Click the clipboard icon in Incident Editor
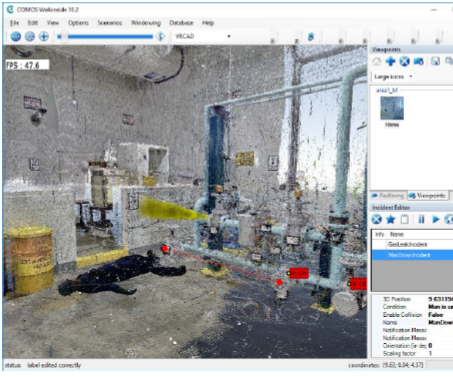The image size is (453, 377). 405,219
